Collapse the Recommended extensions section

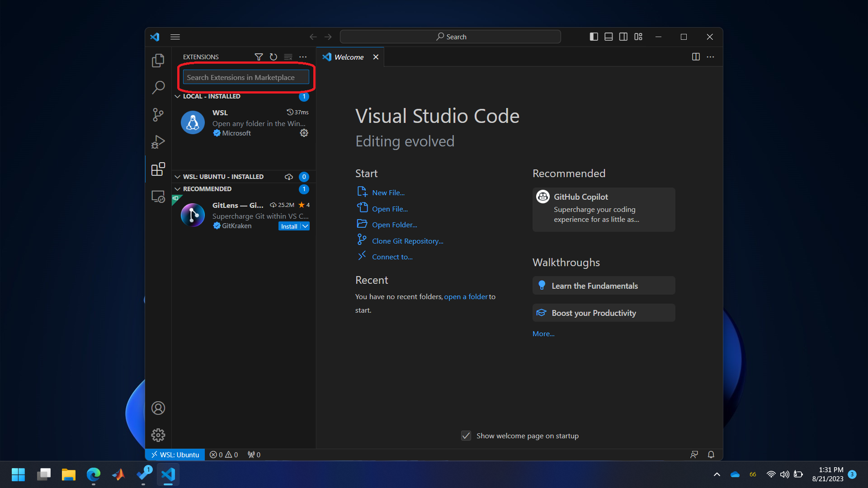point(178,189)
